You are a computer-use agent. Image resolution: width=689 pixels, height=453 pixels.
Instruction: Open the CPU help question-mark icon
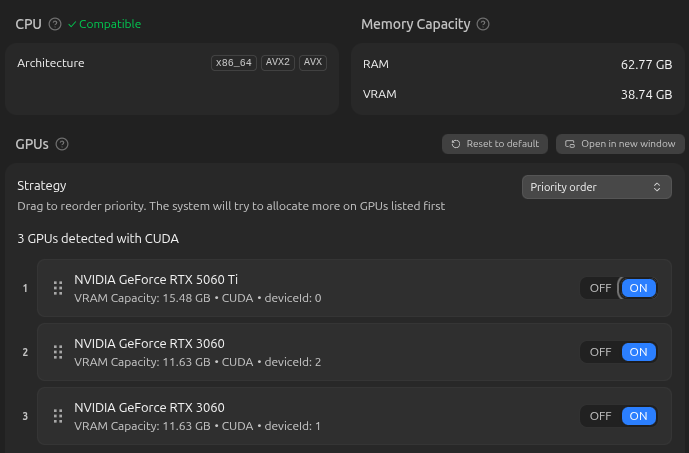pyautogui.click(x=55, y=24)
